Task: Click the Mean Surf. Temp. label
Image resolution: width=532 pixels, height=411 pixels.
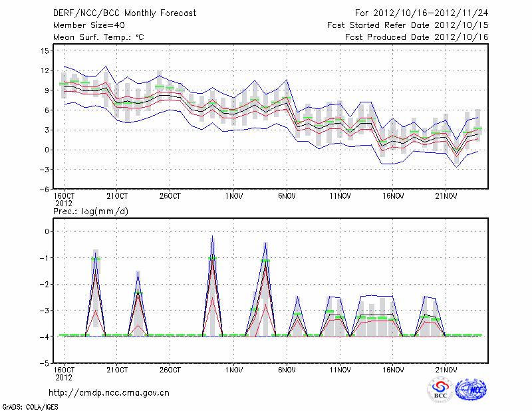Action: (98, 37)
